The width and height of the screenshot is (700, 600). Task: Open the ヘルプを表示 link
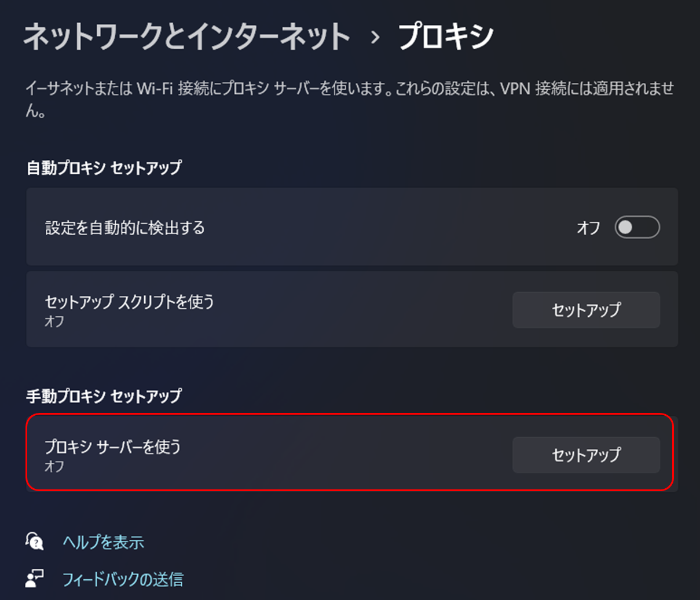pyautogui.click(x=103, y=542)
